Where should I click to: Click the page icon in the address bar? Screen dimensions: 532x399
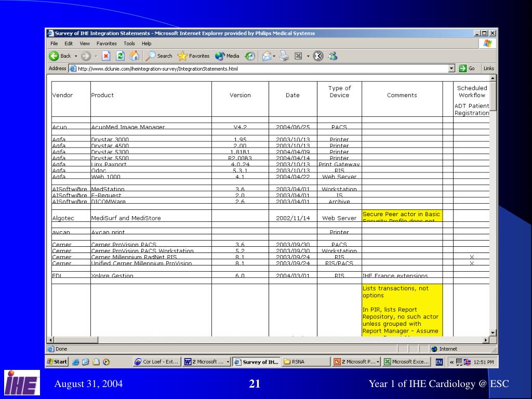click(x=73, y=69)
